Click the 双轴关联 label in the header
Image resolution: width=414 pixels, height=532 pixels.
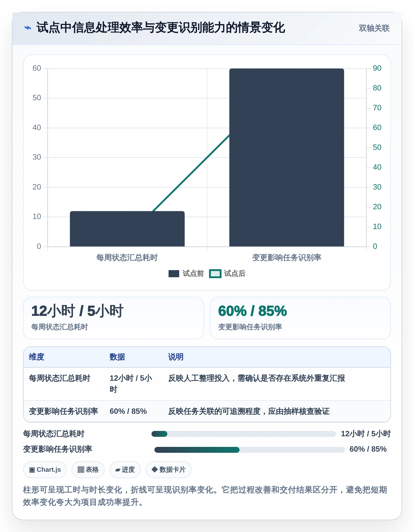click(374, 28)
